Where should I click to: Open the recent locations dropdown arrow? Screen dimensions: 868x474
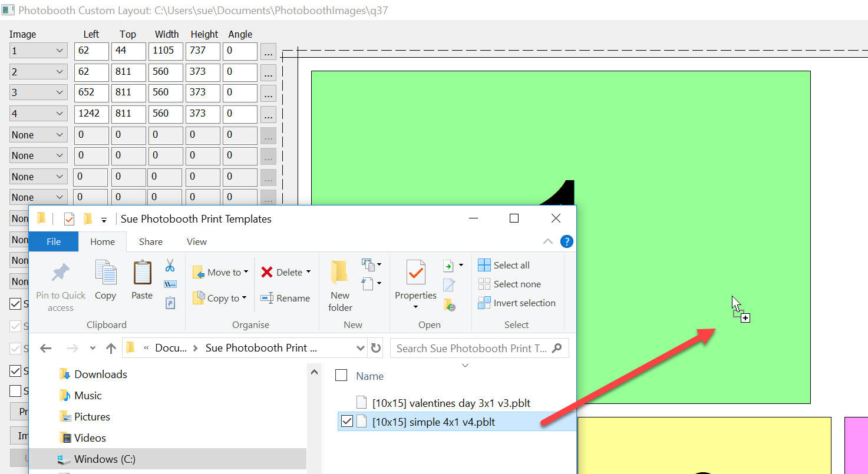point(93,349)
